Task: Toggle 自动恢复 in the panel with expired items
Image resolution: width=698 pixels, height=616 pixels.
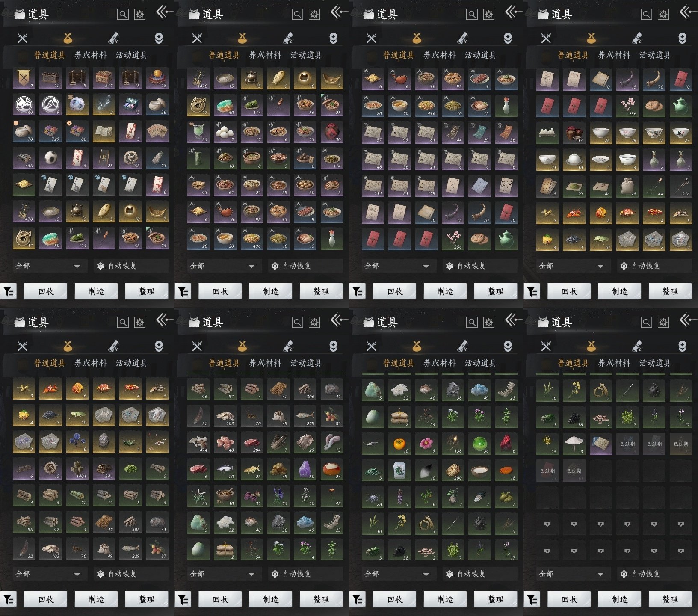Action: point(641,574)
